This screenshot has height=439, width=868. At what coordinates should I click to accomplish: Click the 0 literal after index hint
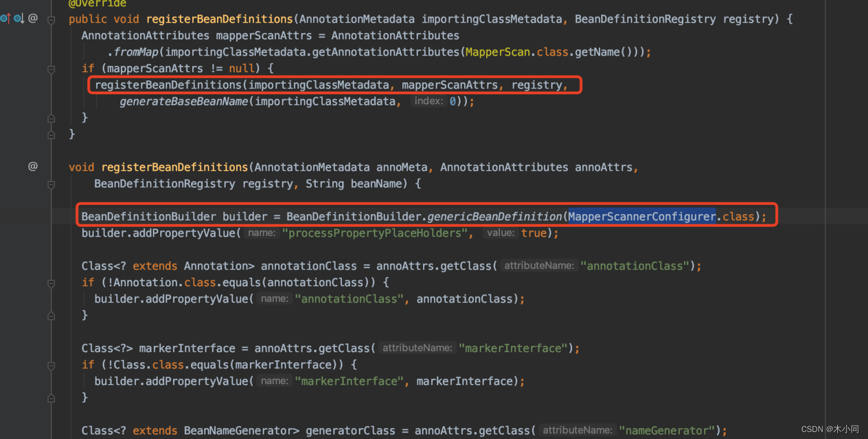point(452,101)
